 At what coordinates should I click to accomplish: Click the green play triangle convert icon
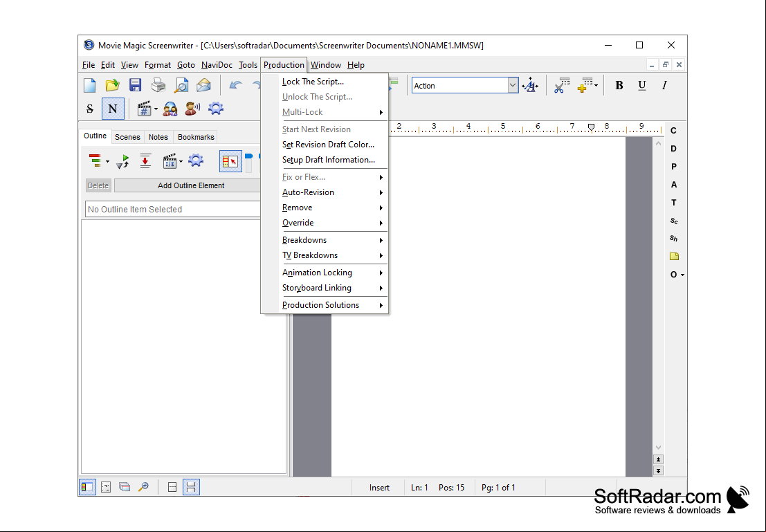pyautogui.click(x=122, y=161)
